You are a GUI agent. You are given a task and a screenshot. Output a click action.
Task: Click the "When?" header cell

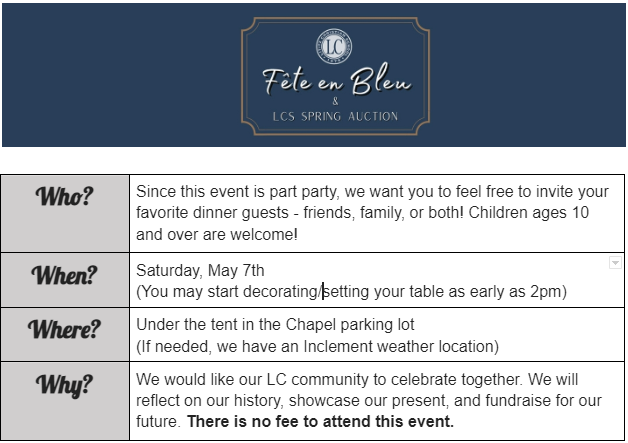point(65,276)
